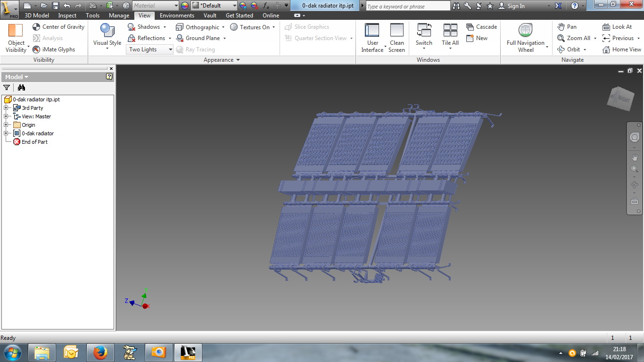The height and width of the screenshot is (362, 644).
Task: Expand the View: Master tree node
Action: pos(6,116)
